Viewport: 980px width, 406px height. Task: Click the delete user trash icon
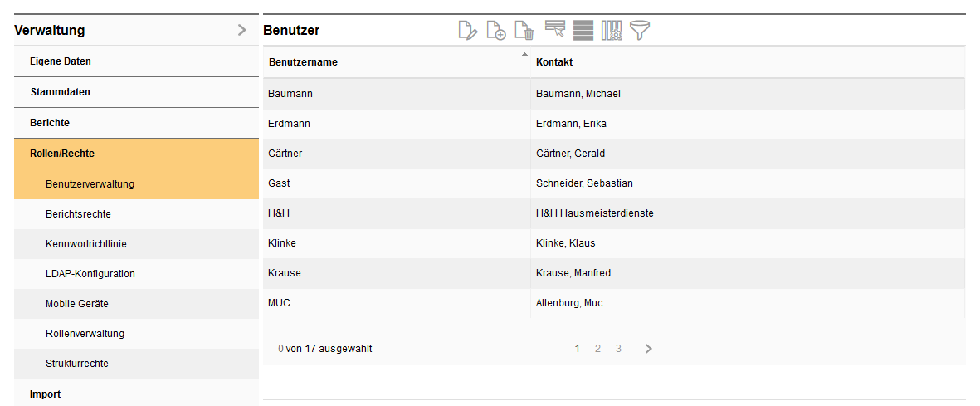pos(524,31)
